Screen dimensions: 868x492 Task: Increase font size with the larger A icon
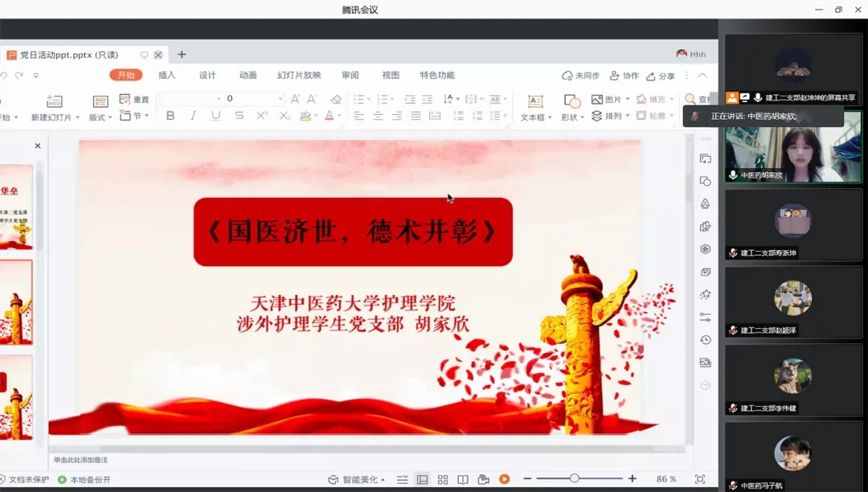pos(295,99)
